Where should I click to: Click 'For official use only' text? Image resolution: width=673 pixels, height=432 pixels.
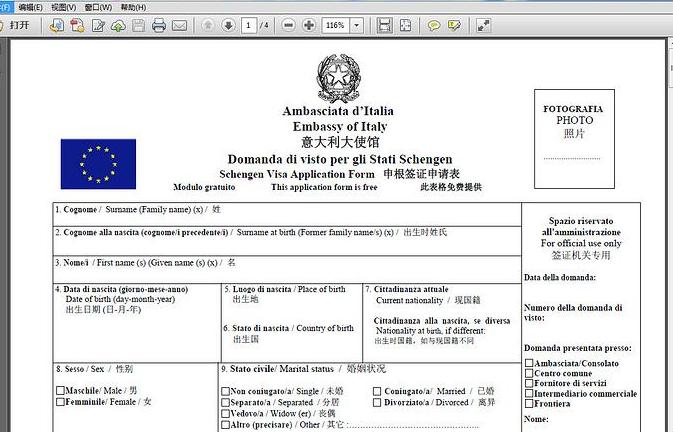click(x=581, y=243)
